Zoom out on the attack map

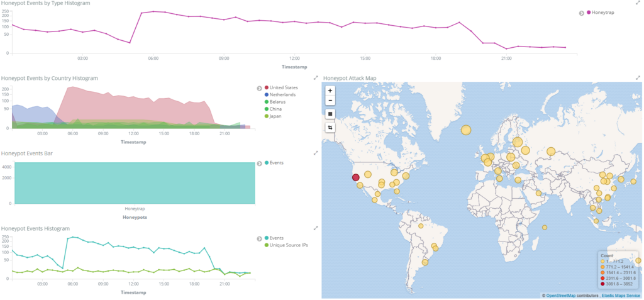330,100
